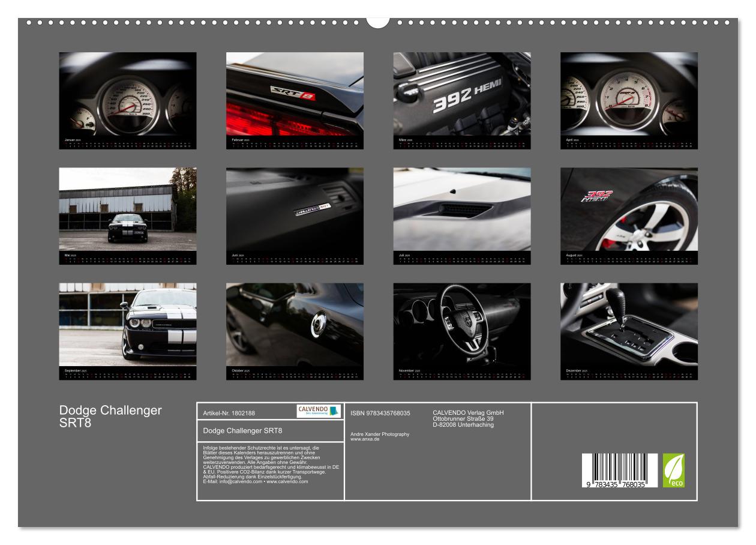Click the 'CALVENDO Verlag GmbH' text

(468, 412)
